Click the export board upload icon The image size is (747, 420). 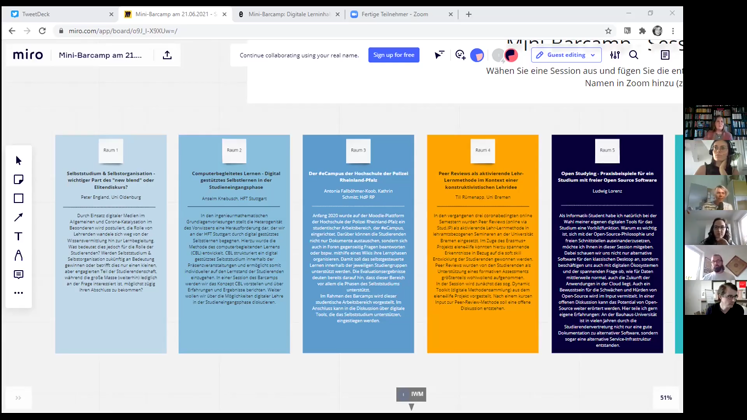[x=167, y=55]
